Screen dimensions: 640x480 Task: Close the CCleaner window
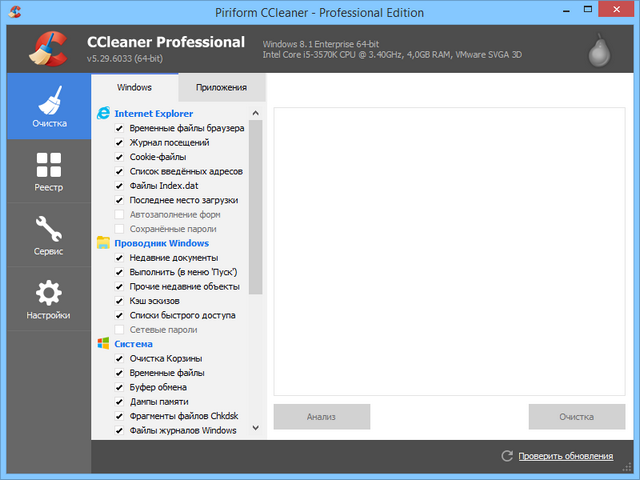[x=616, y=9]
